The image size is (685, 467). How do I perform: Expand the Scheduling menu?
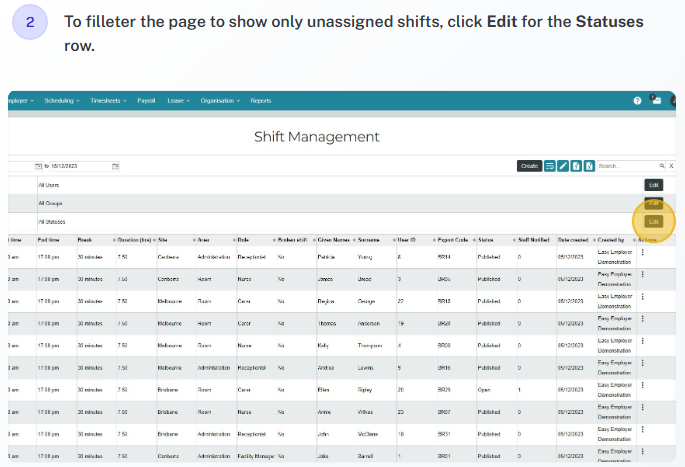pyautogui.click(x=62, y=101)
